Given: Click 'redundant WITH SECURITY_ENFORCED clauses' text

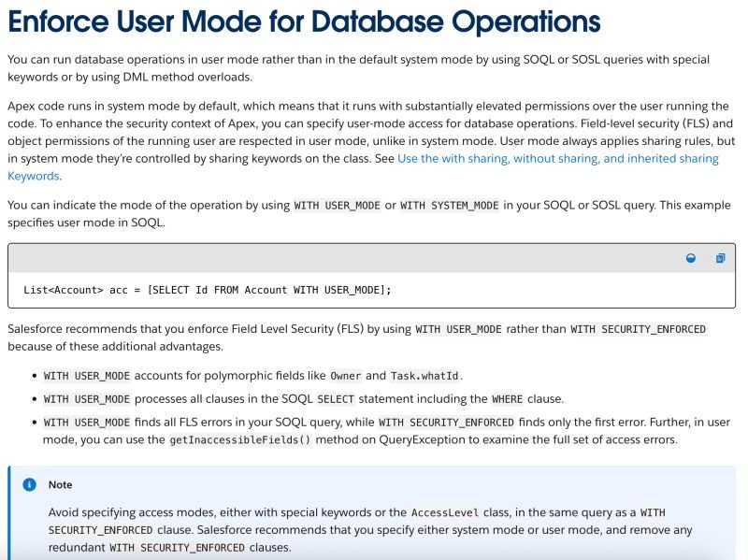Looking at the screenshot, I should click(169, 548).
